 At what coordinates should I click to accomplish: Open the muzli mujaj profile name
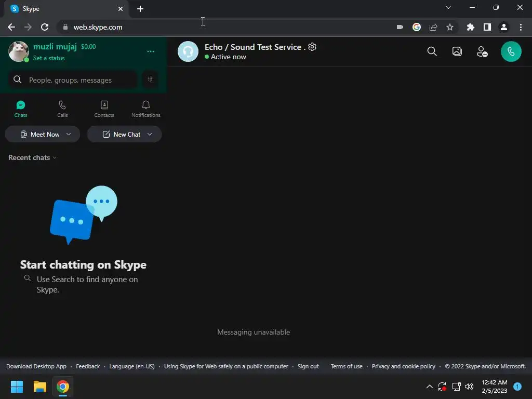point(55,47)
